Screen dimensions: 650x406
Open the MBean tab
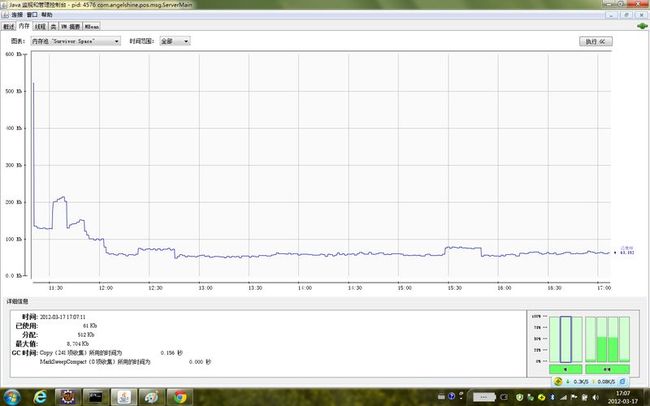(x=92, y=27)
